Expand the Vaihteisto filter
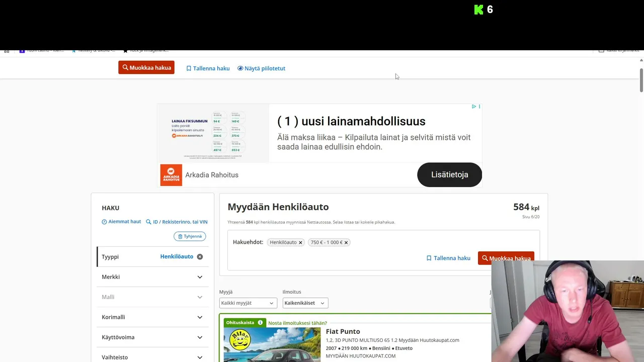Image resolution: width=644 pixels, height=362 pixels. (x=152, y=356)
